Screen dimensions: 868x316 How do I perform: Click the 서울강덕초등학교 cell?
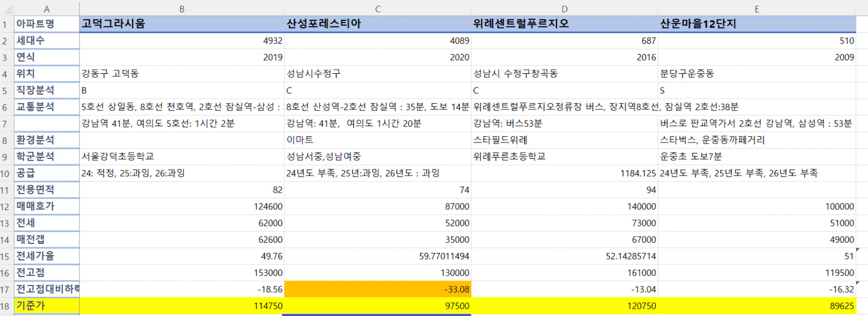click(181, 157)
